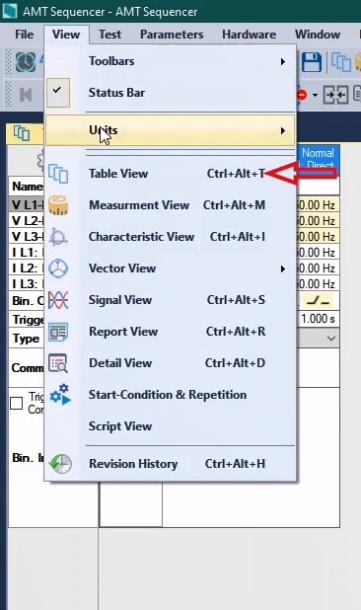Image resolution: width=361 pixels, height=610 pixels.
Task: Select the Detail View magnifier icon
Action: [58, 363]
